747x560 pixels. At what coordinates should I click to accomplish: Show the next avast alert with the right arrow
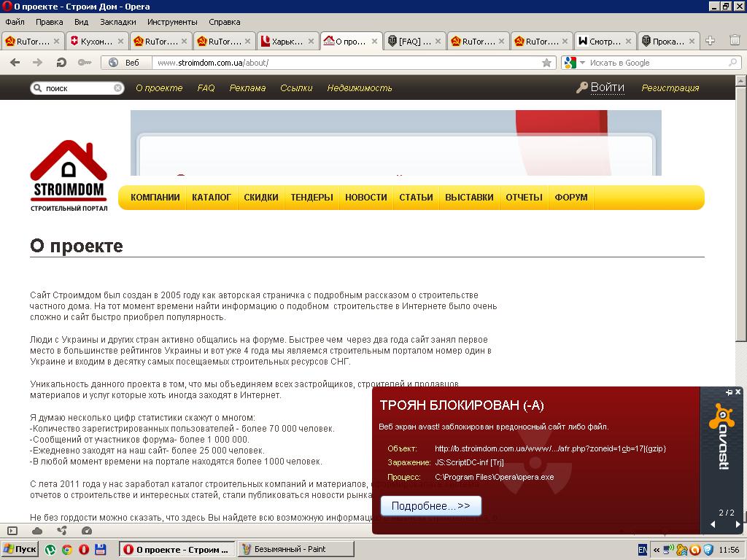pos(738,524)
